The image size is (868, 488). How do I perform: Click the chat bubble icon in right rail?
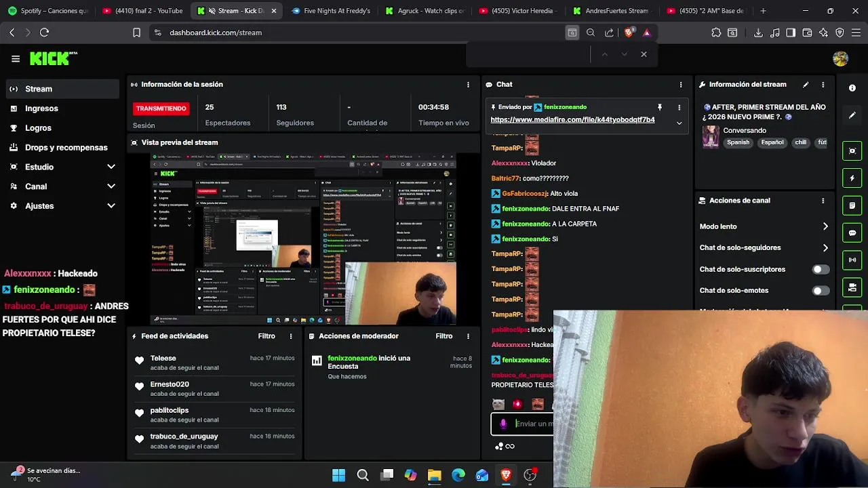pos(852,233)
